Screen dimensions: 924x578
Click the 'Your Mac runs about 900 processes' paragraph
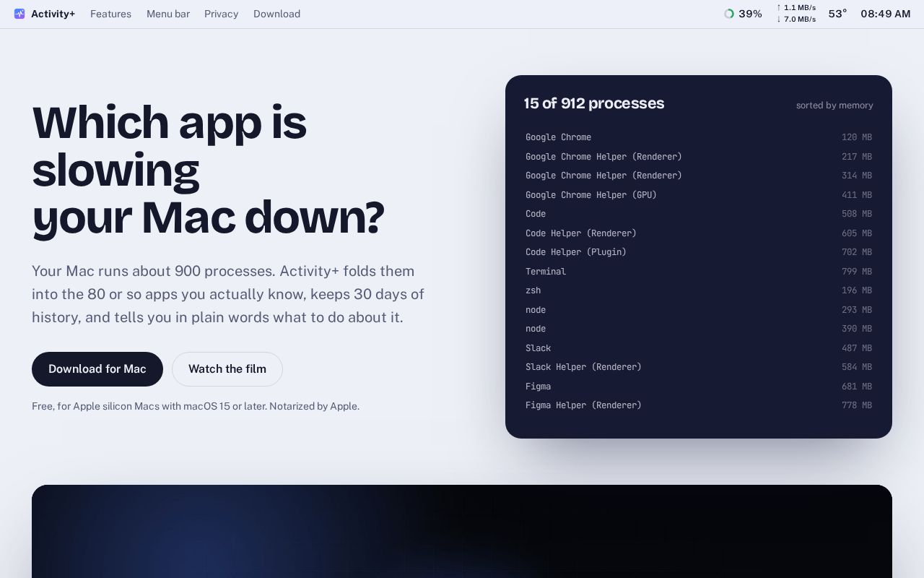228,294
